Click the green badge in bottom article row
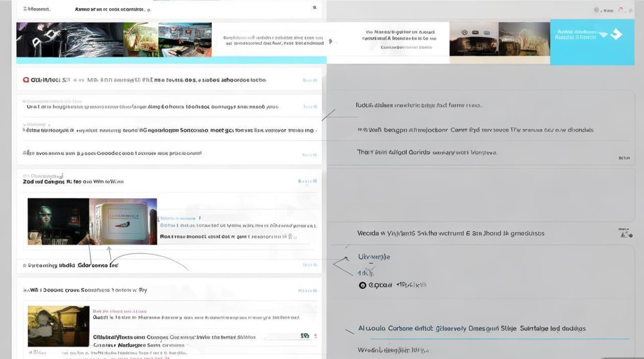This screenshot has height=359, width=644. pyautogui.click(x=304, y=336)
